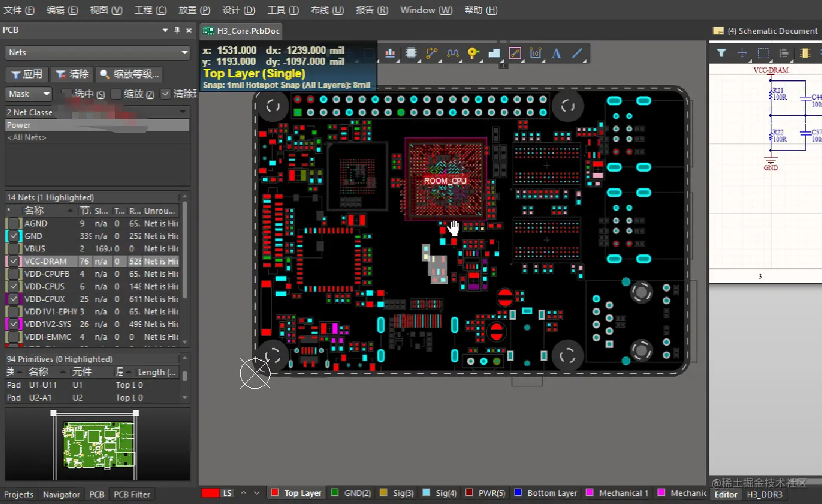
Task: Toggle the GND net checkbox
Action: coord(13,236)
